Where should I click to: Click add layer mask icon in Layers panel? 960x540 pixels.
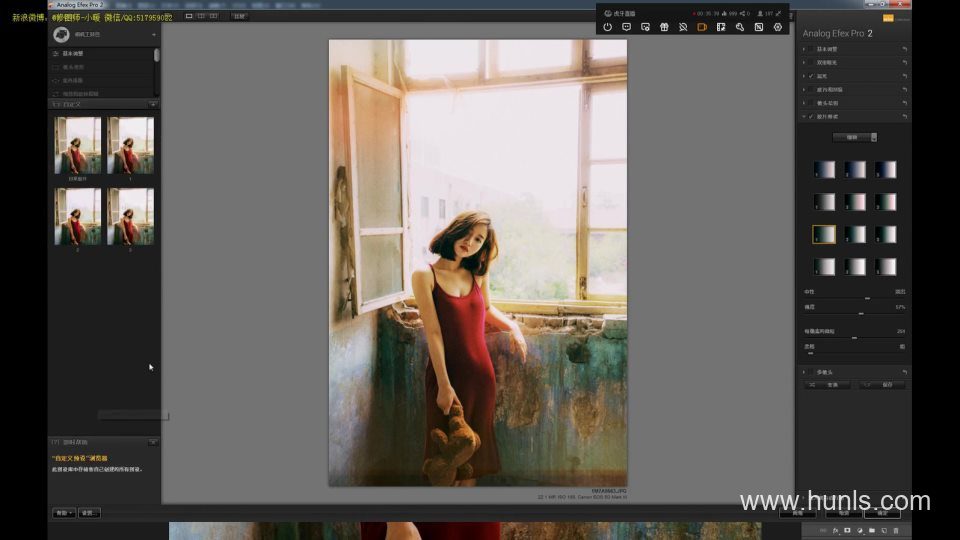pos(847,531)
